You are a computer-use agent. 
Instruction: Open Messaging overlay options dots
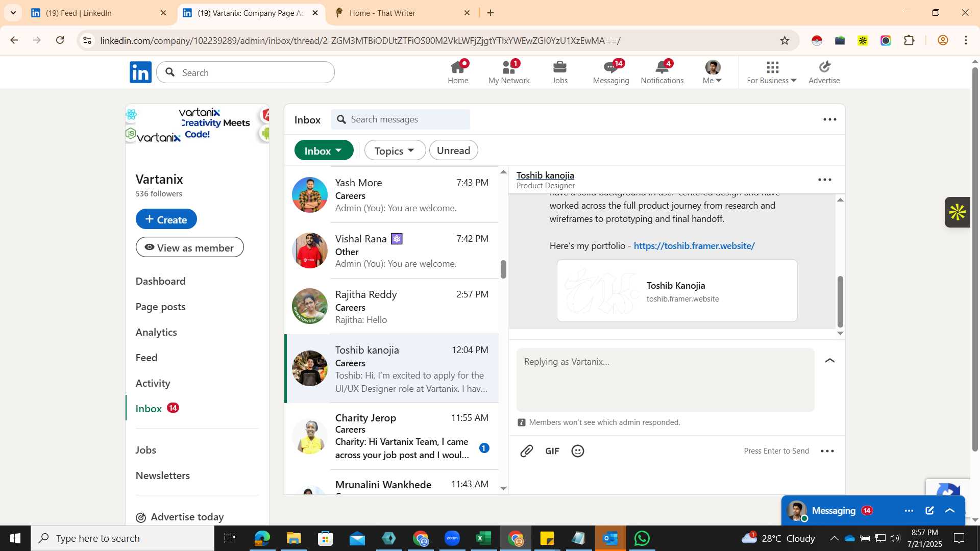909,511
